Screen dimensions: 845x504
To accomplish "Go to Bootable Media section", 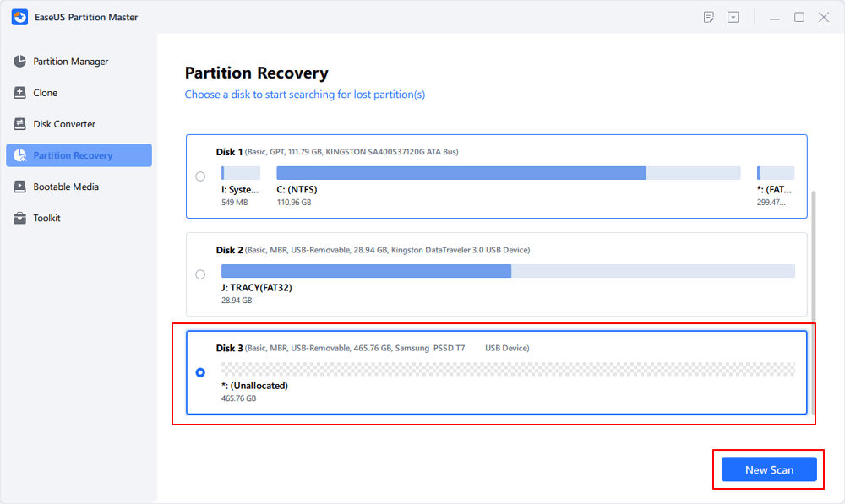I will coord(65,187).
